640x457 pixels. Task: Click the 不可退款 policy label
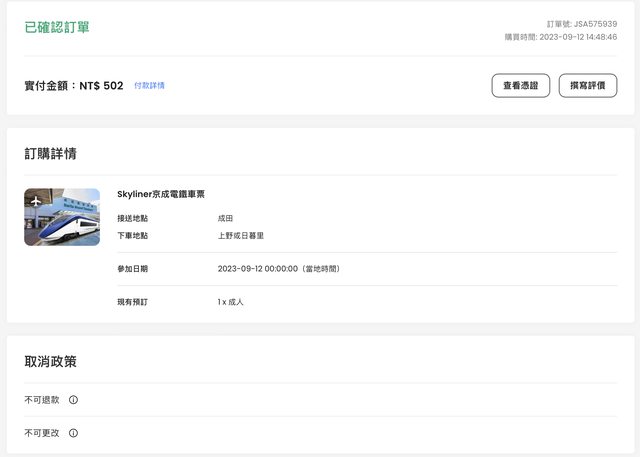point(42,400)
